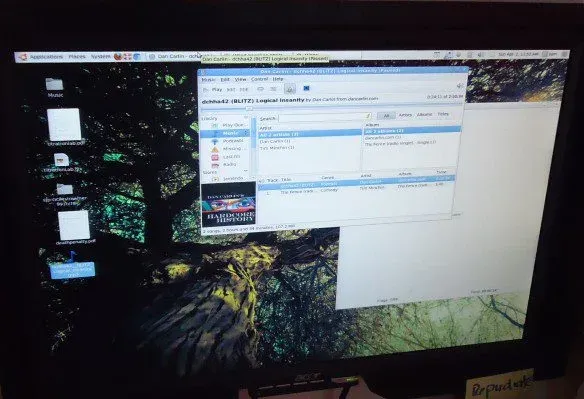Image resolution: width=584 pixels, height=399 pixels.
Task: Click the Hardcore History album cover art
Action: [x=229, y=204]
